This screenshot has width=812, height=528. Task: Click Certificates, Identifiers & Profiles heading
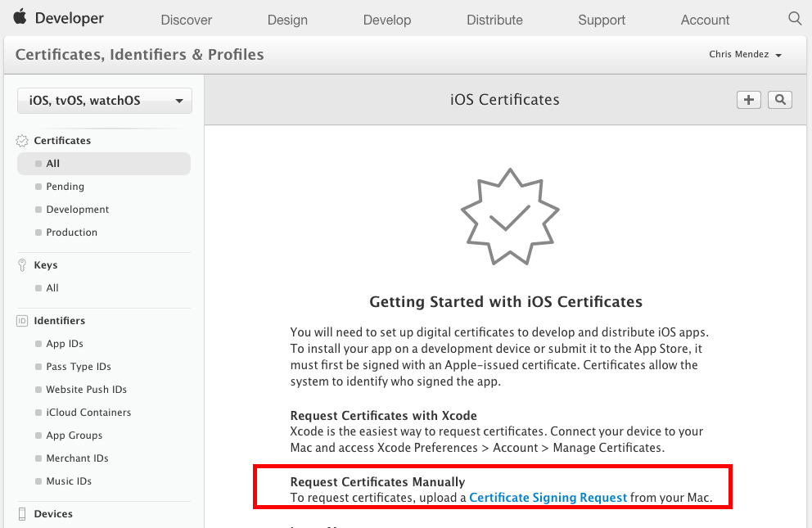point(138,54)
